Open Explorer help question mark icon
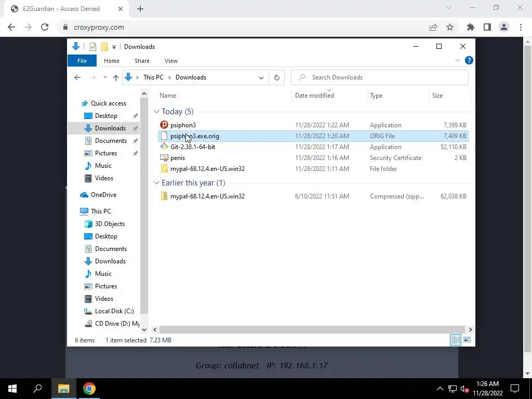This screenshot has width=532, height=399. pos(469,60)
